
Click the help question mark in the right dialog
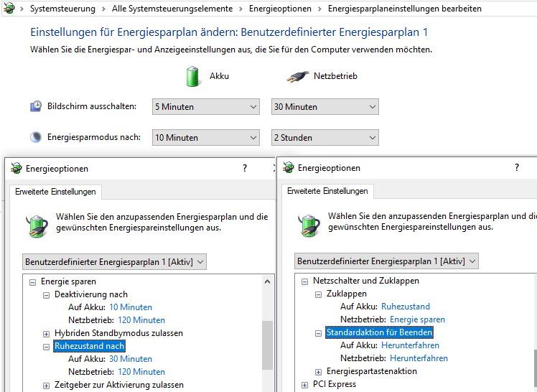point(517,167)
